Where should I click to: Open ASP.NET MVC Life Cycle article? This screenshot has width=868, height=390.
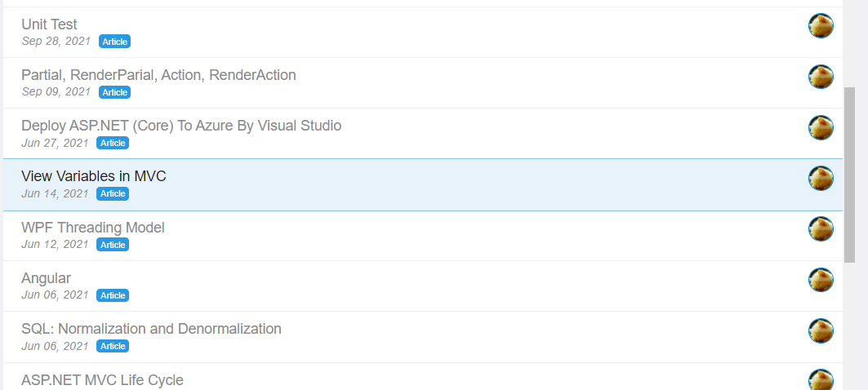click(102, 380)
